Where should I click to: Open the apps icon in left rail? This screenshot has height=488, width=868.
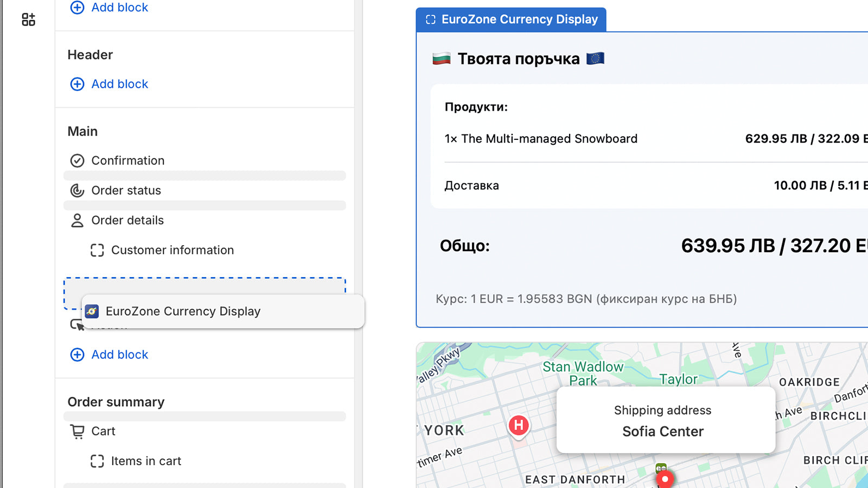(x=28, y=20)
